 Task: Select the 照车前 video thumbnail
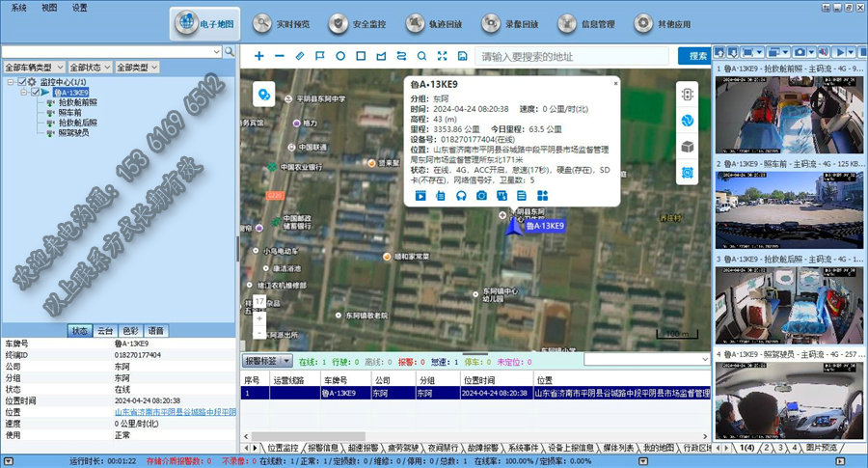[x=789, y=208]
